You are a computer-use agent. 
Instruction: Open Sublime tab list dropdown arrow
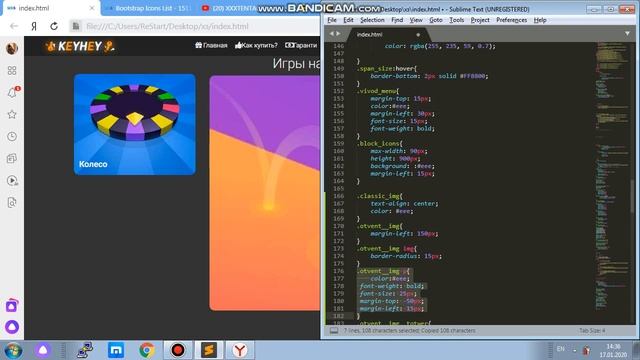[x=627, y=34]
